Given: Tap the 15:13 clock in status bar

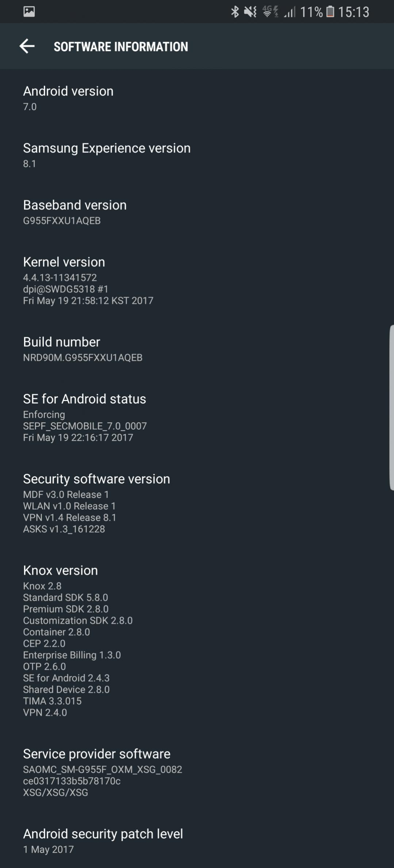Looking at the screenshot, I should (x=353, y=12).
